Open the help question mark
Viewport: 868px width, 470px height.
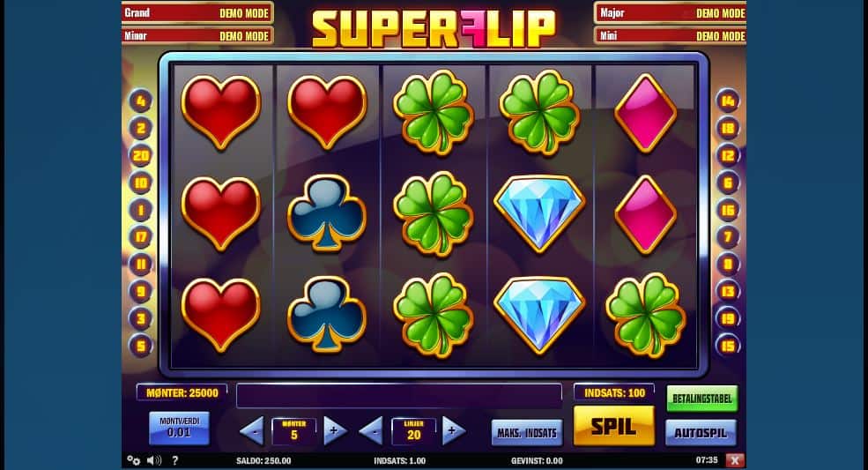coord(175,460)
